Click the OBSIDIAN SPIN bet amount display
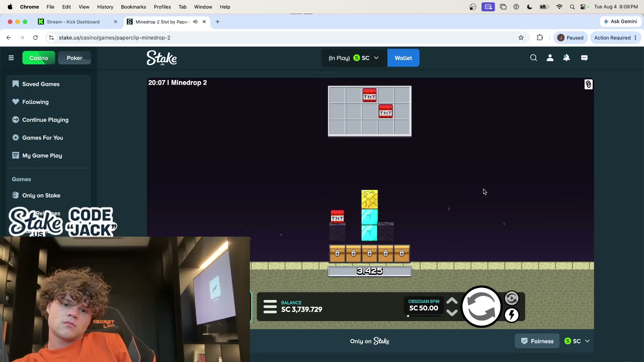Image resolution: width=644 pixels, height=362 pixels. 424,305
